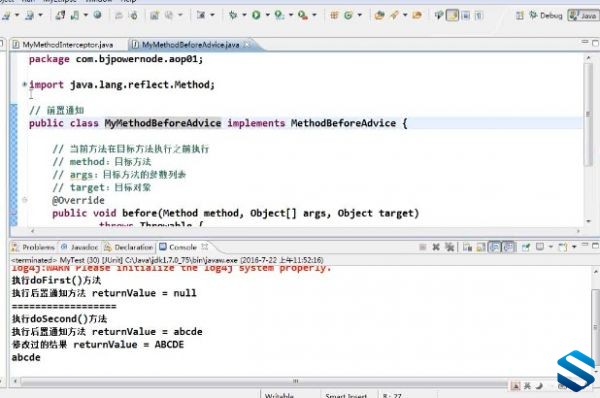Click the Writable status bar entry
This screenshot has height=398, width=600.
point(279,395)
